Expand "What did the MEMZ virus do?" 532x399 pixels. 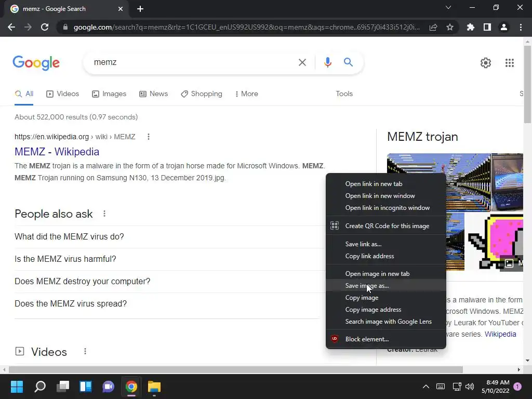click(166, 237)
